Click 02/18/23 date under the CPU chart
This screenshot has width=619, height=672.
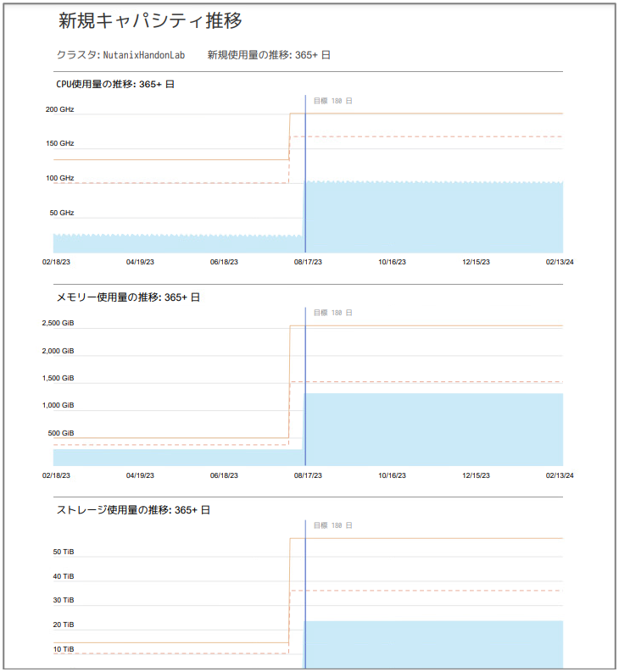pos(56,262)
